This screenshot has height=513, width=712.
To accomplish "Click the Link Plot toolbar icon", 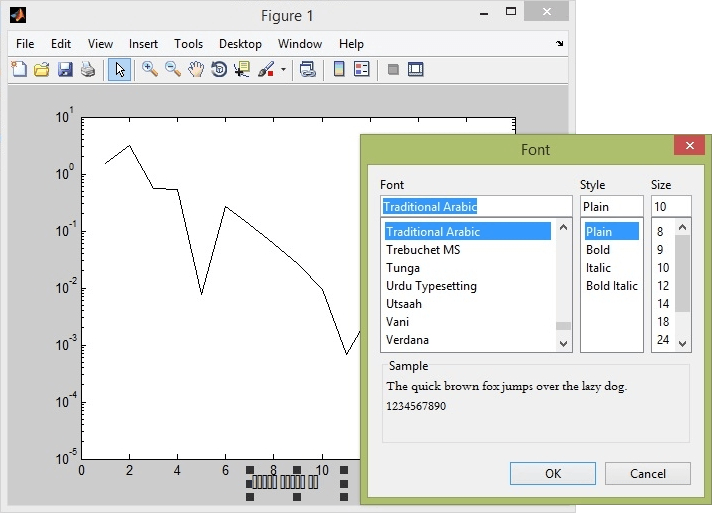I will tap(307, 69).
